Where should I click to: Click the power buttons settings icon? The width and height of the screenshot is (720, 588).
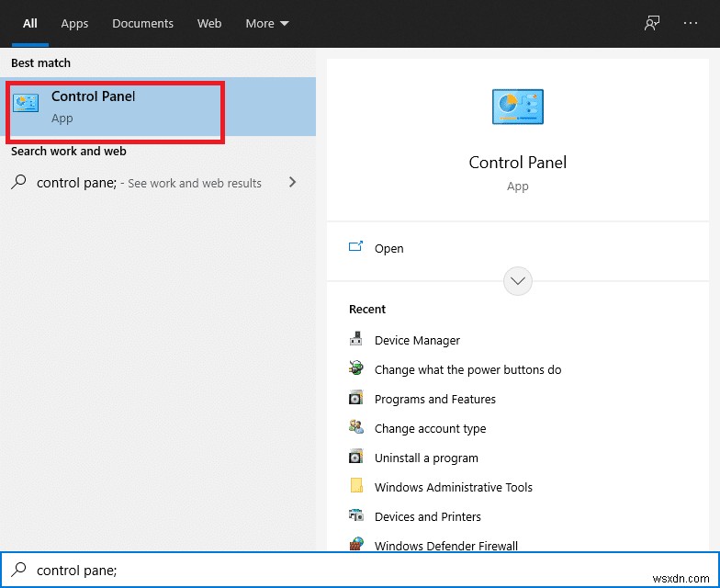point(356,369)
